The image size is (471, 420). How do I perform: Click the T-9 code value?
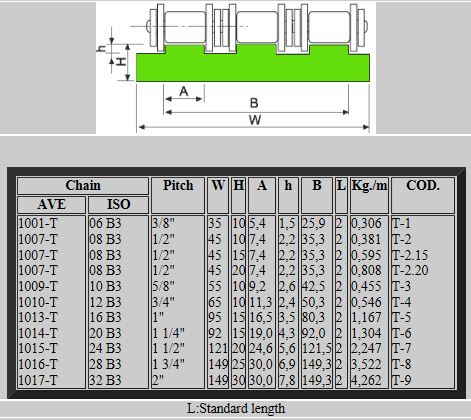[x=402, y=380]
